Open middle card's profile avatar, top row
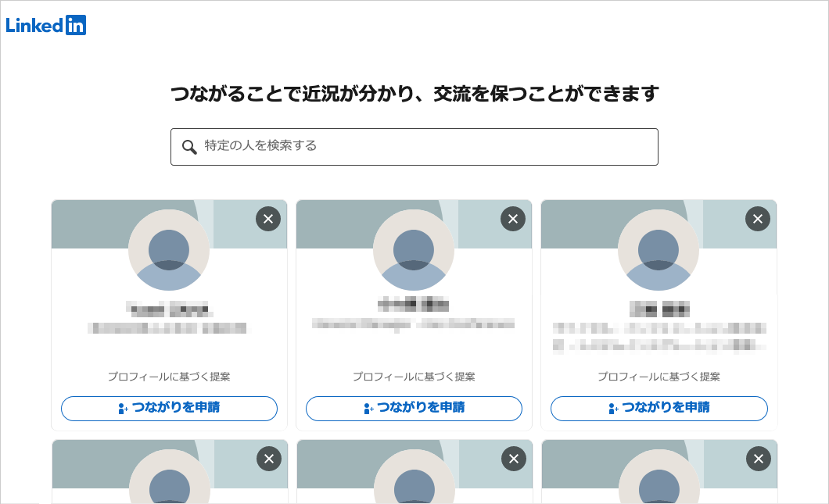 (x=414, y=250)
